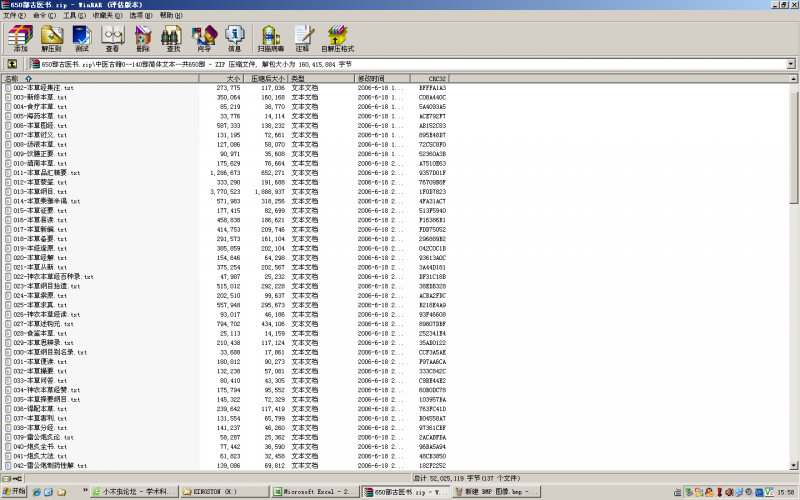Click the vertical scrollbar thumb
The width and height of the screenshot is (800, 500).
point(793,148)
